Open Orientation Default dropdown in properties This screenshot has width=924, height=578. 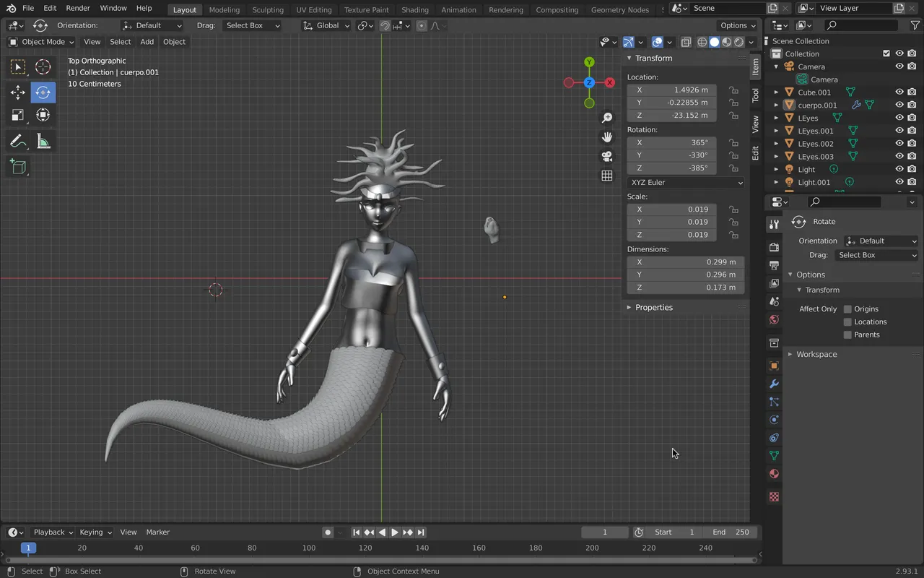point(881,241)
